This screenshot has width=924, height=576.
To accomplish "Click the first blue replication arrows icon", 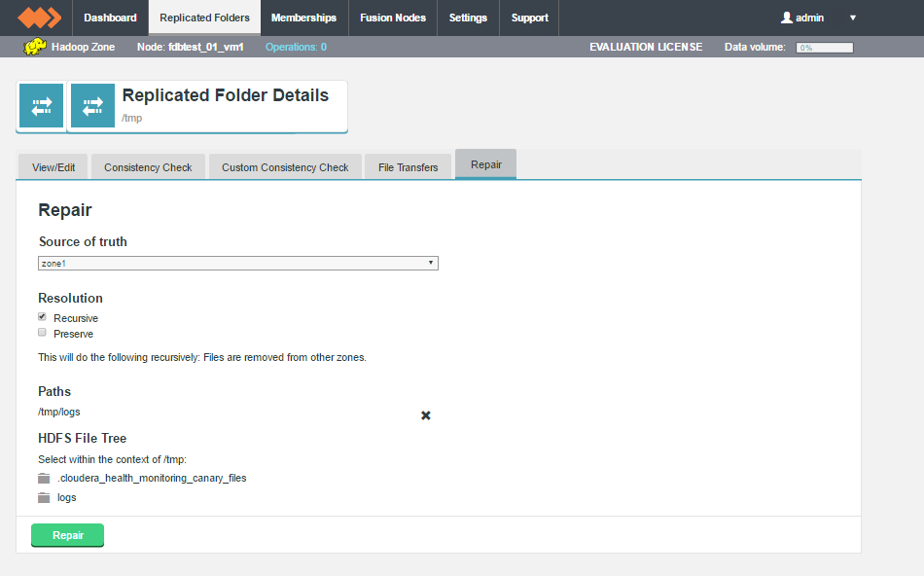I will [41, 105].
